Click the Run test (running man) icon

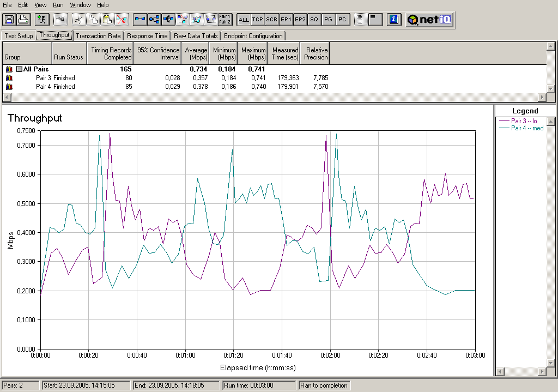tap(41, 20)
